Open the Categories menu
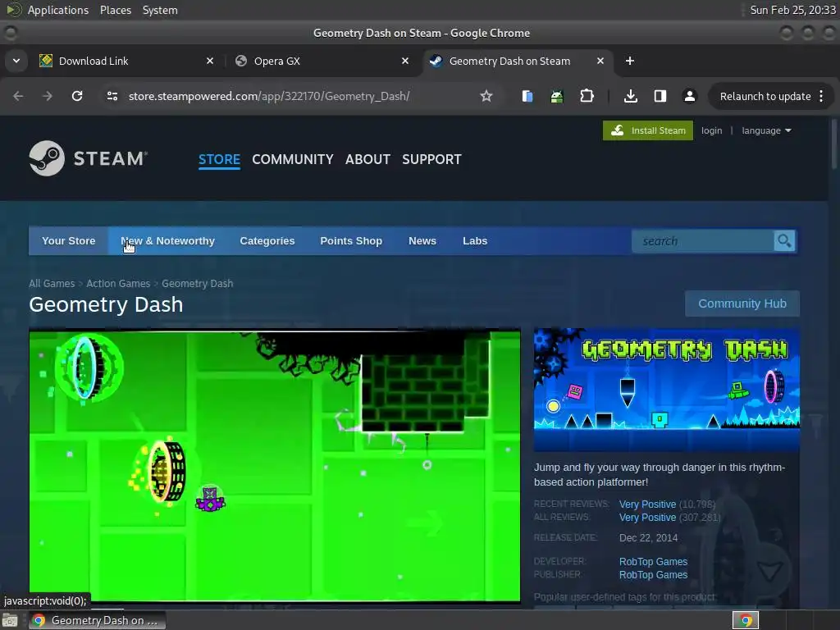This screenshot has width=840, height=630. pos(267,241)
